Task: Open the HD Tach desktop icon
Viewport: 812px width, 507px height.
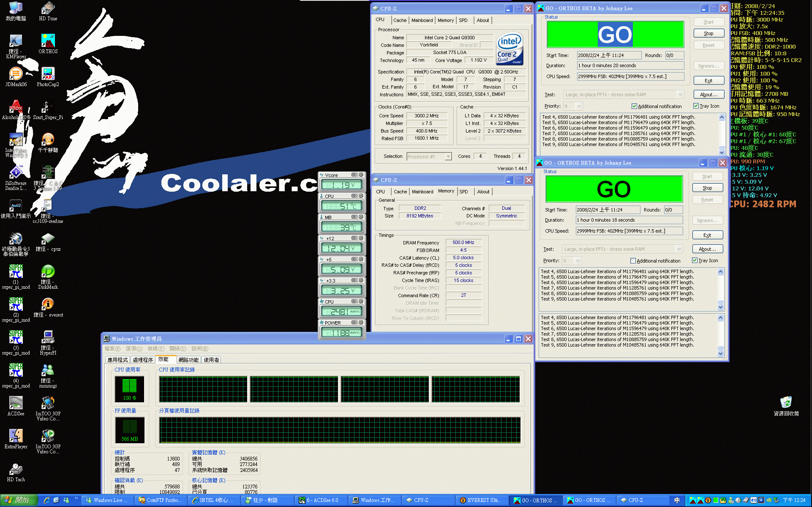Action: [x=16, y=469]
